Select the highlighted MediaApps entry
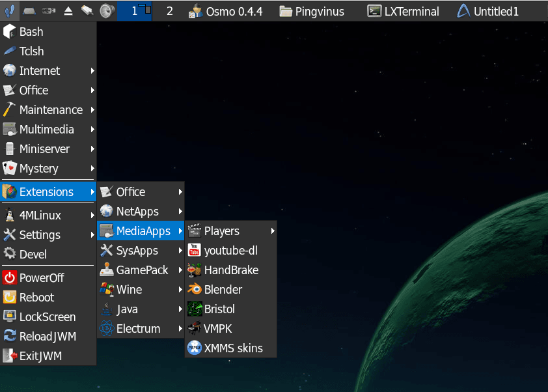 (141, 231)
